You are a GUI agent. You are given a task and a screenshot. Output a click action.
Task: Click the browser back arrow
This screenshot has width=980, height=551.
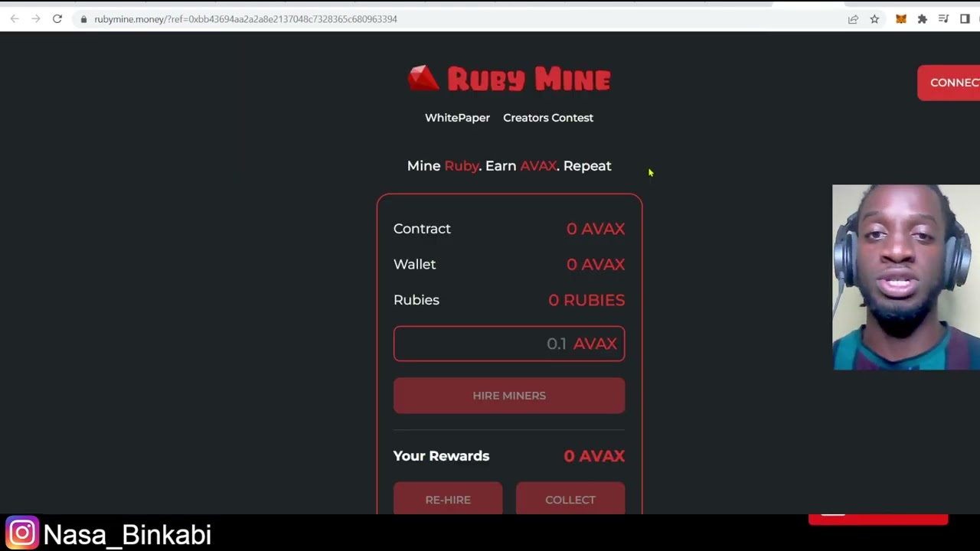pos(15,19)
